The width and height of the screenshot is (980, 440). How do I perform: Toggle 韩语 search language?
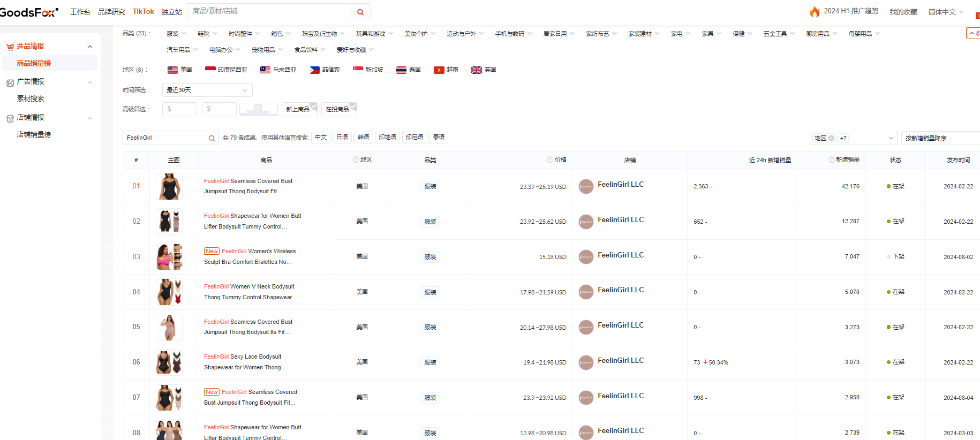(x=364, y=138)
